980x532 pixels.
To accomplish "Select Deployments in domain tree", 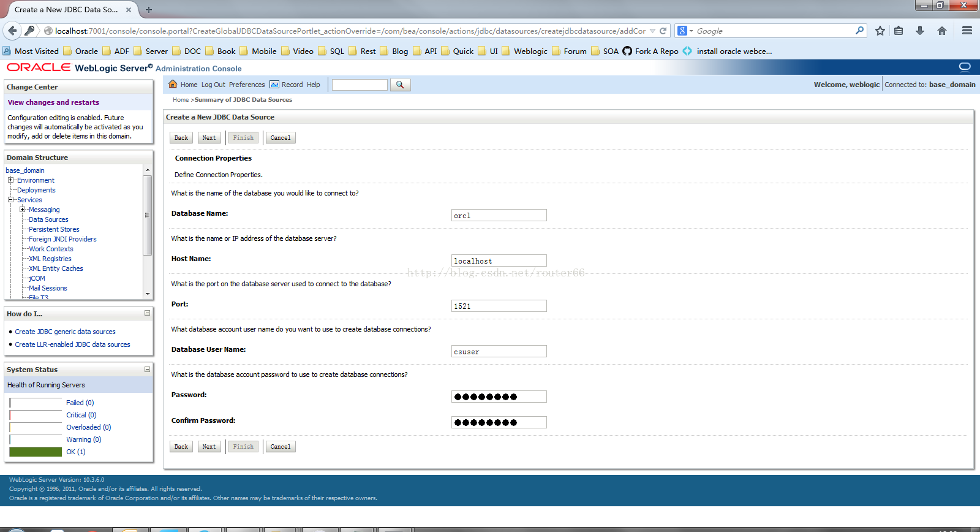I will (36, 190).
